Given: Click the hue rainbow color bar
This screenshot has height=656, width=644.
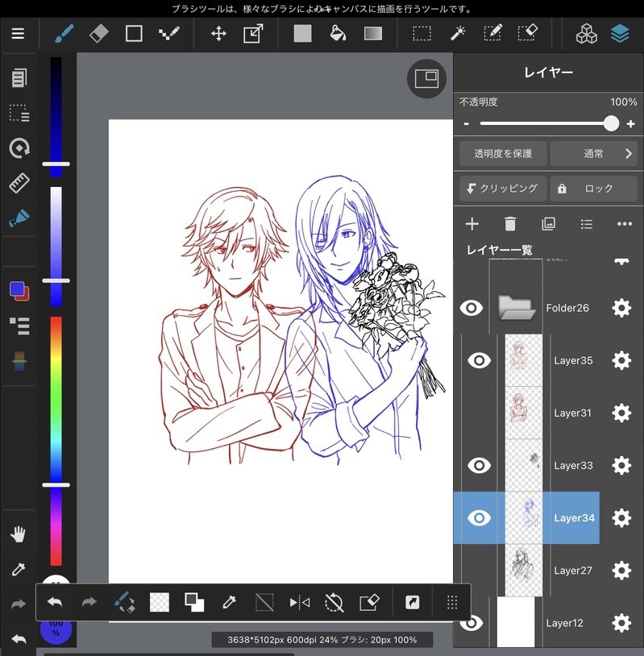Looking at the screenshot, I should [56, 441].
